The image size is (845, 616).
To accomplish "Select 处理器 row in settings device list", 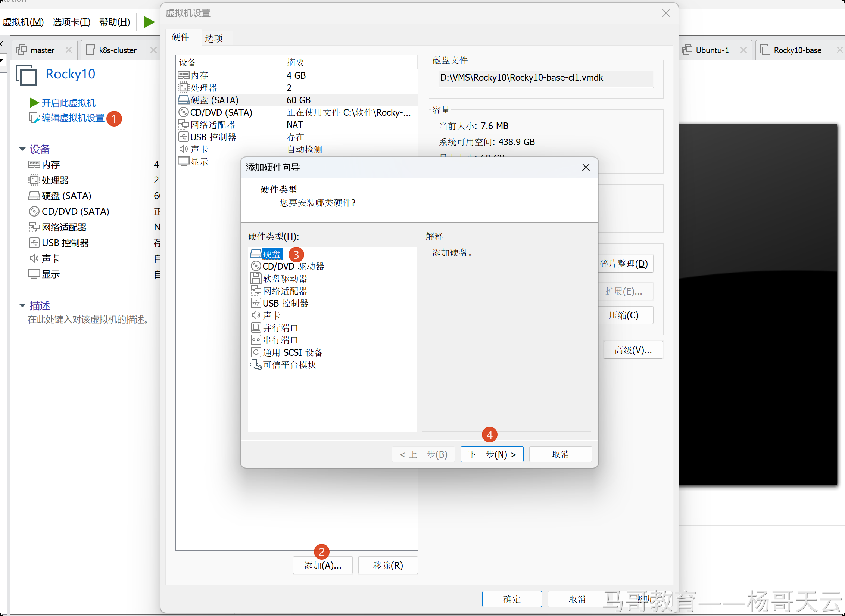I will click(x=297, y=88).
